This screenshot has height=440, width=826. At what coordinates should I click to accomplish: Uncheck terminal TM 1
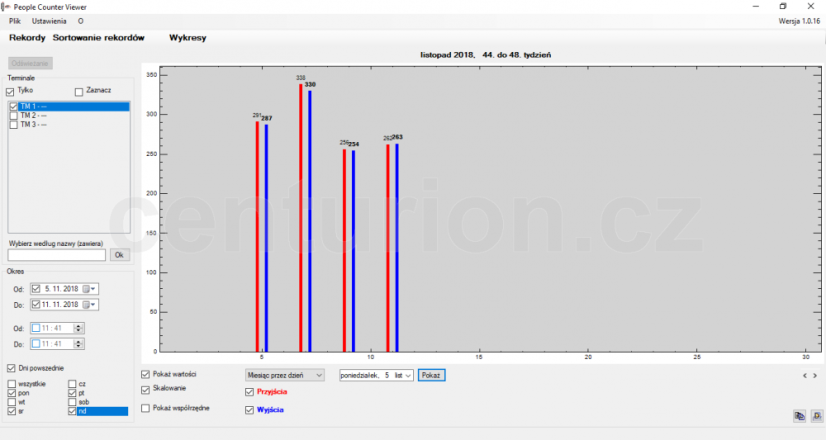point(14,106)
